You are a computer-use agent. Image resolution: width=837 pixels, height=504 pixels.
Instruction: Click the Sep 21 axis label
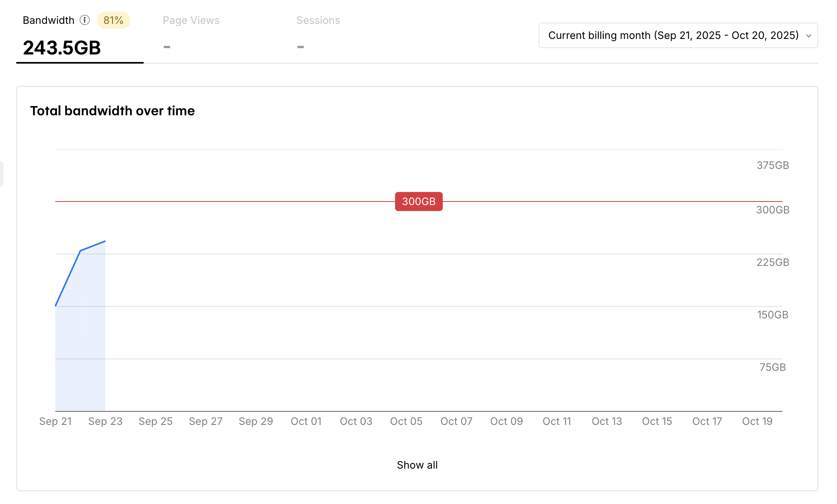click(56, 421)
